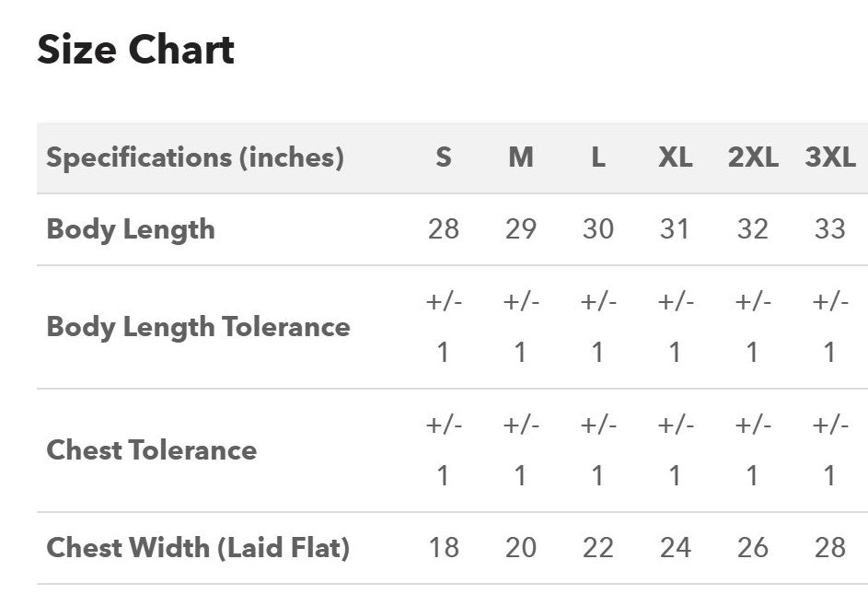Click the Chest Tolerance row label

[152, 450]
